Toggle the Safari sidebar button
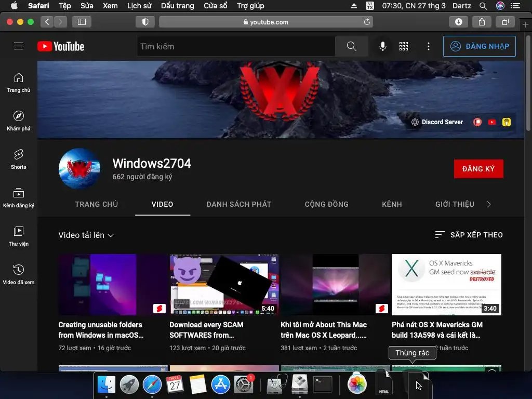This screenshot has width=532, height=399. click(x=82, y=22)
